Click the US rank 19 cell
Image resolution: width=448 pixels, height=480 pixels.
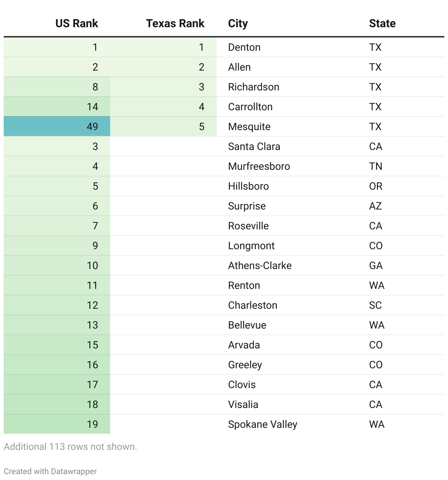click(x=57, y=424)
